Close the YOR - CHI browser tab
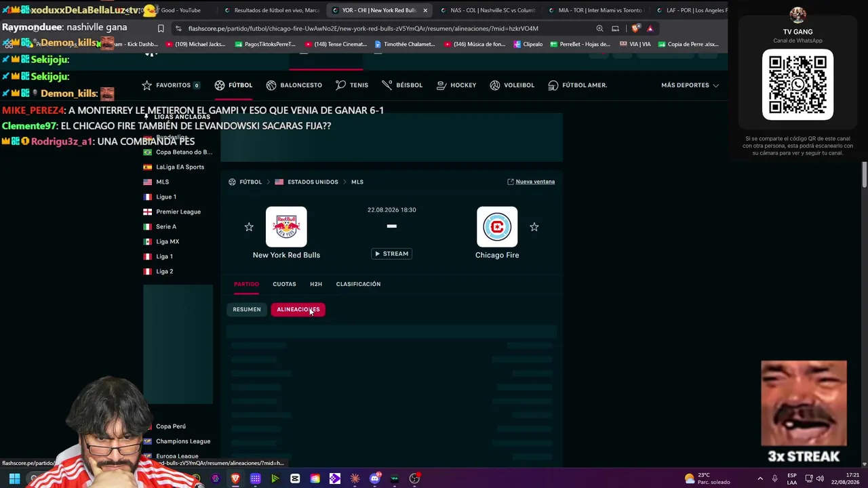The width and height of the screenshot is (868, 488). [x=425, y=10]
